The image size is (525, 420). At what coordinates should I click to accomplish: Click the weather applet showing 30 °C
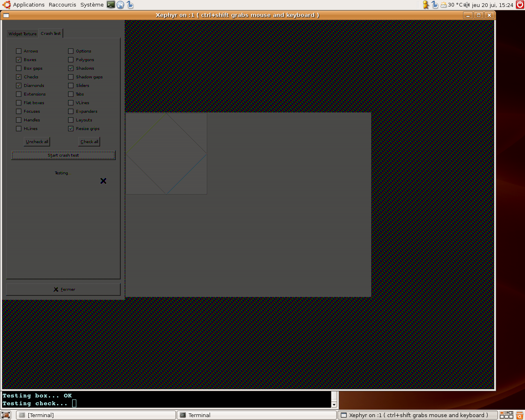(x=451, y=5)
